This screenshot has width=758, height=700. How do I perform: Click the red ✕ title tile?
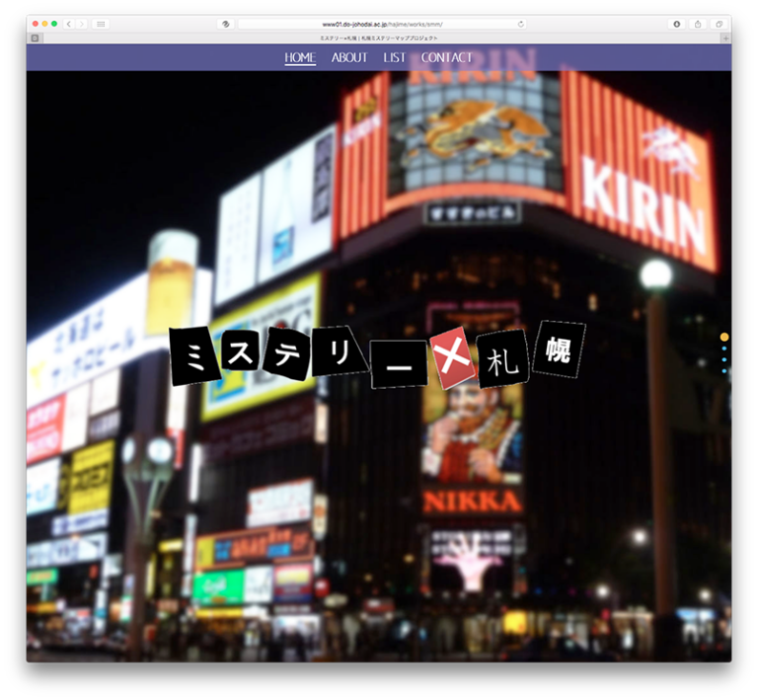click(x=452, y=358)
